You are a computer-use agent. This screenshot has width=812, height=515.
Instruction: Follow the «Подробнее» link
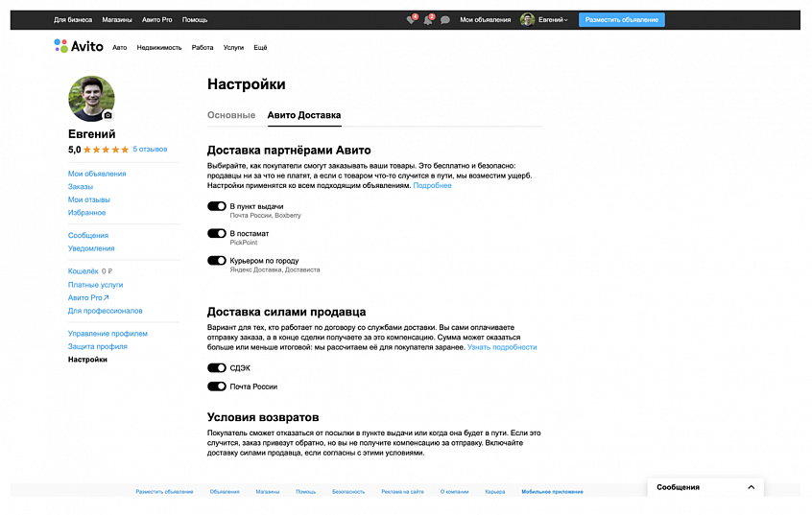[433, 185]
